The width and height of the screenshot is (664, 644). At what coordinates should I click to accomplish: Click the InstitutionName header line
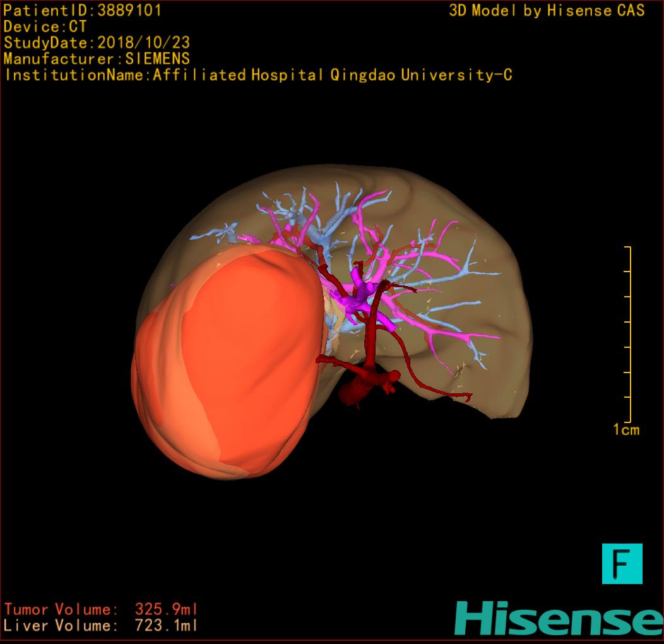[258, 75]
